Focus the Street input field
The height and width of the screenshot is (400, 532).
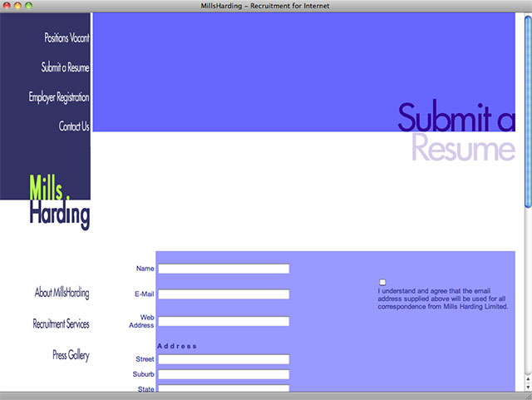pos(224,359)
